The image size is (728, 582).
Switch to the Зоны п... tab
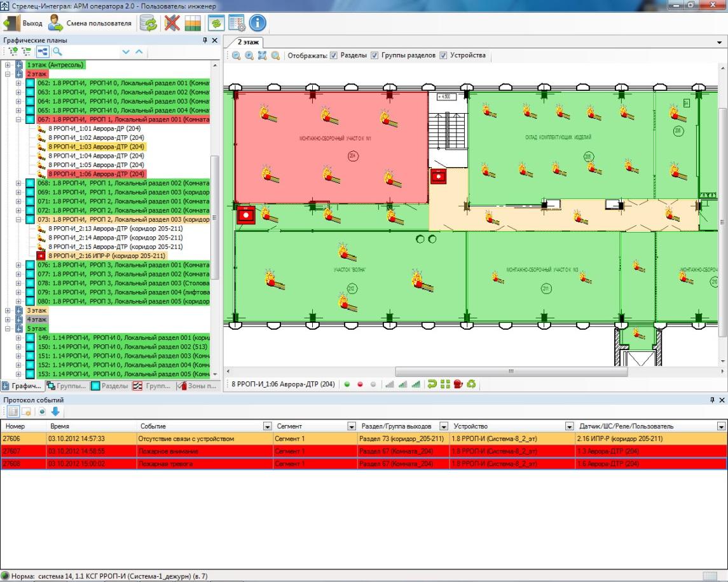pos(197,386)
